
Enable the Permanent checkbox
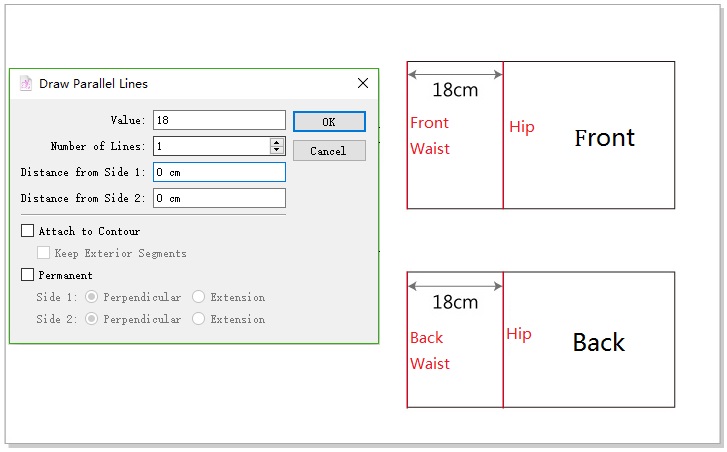click(x=28, y=275)
